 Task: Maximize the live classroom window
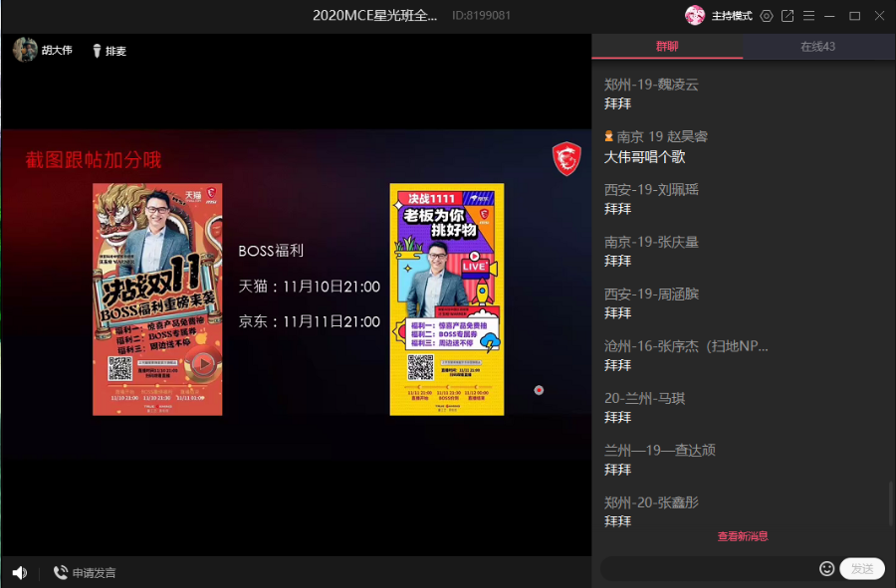855,16
